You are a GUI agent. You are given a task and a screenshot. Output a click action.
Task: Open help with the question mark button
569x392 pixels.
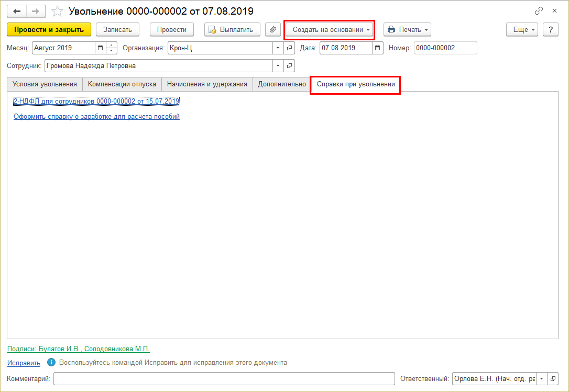coord(551,30)
